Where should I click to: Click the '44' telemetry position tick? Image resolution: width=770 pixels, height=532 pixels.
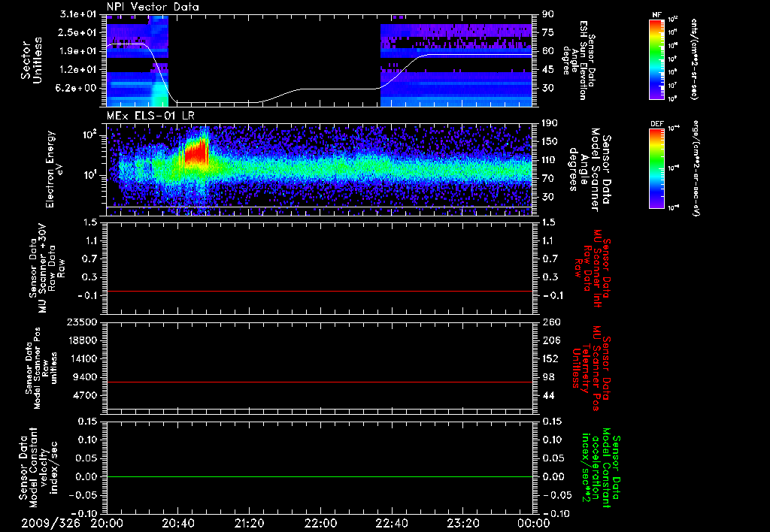click(x=547, y=395)
